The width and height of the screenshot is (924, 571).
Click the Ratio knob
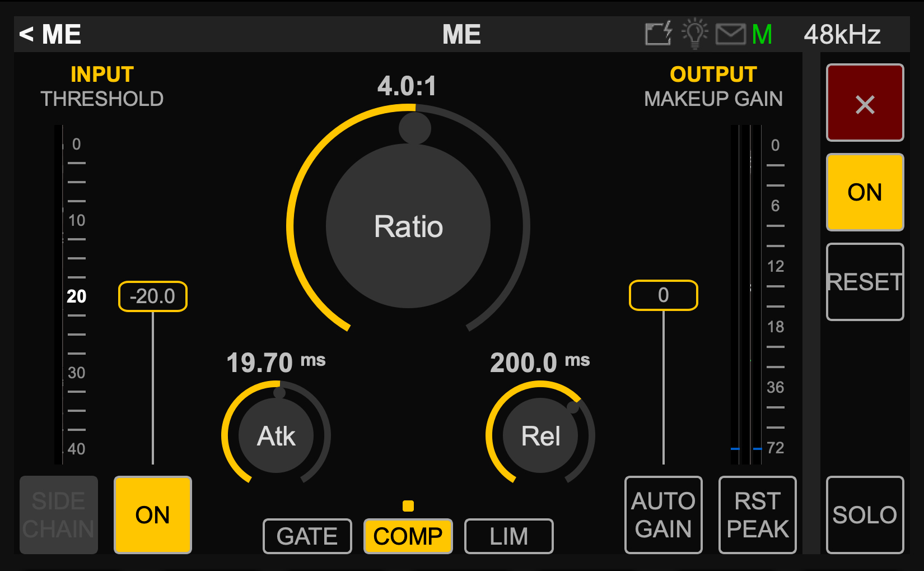pyautogui.click(x=408, y=226)
